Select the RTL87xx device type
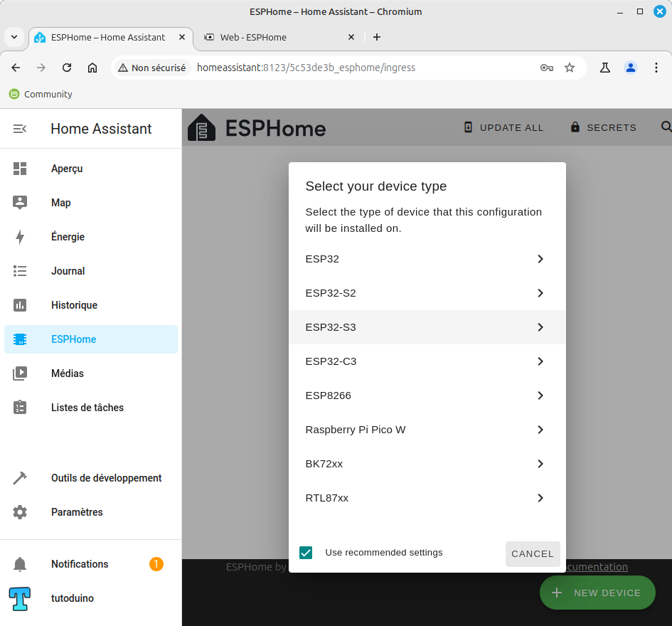The width and height of the screenshot is (672, 626). [x=427, y=498]
